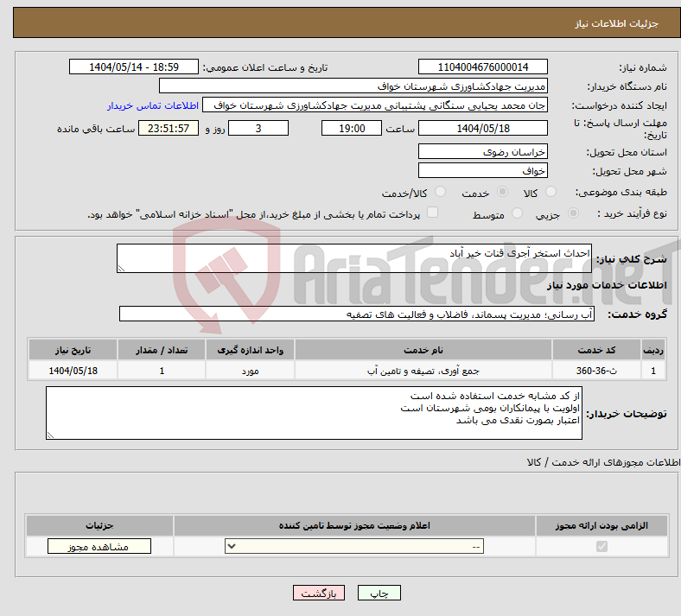Click the remaining time field 23:51:57

[x=169, y=128]
